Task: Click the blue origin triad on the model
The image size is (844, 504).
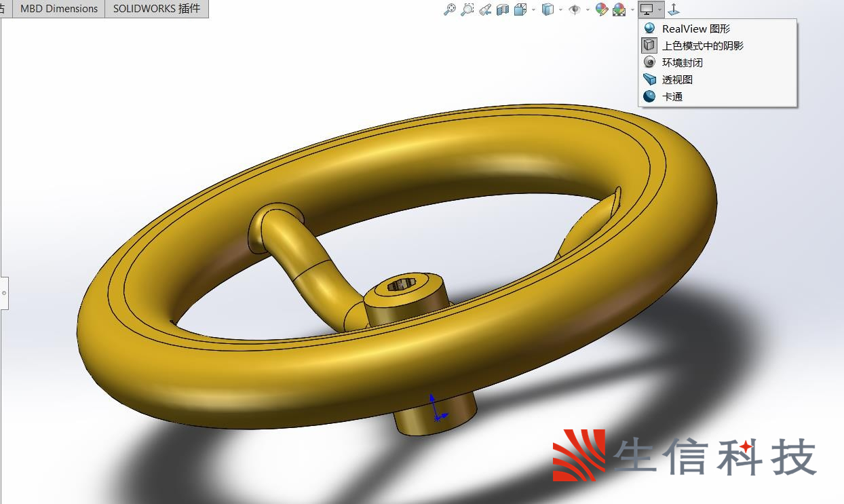Action: pyautogui.click(x=436, y=410)
